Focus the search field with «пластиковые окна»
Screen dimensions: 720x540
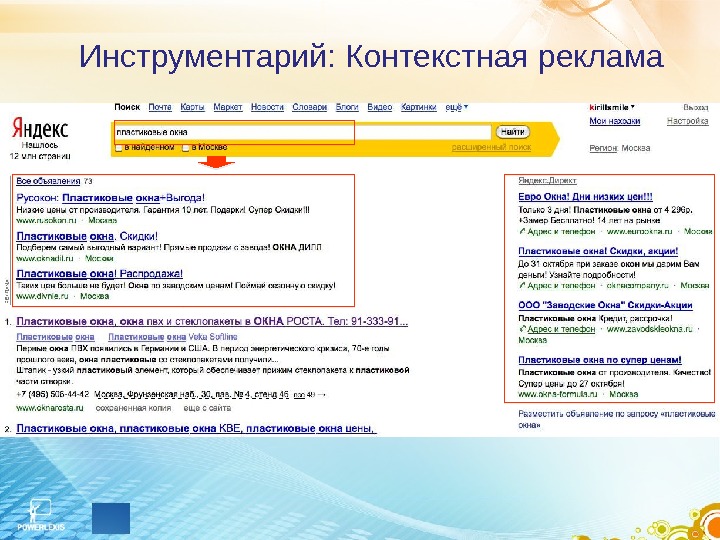point(302,132)
